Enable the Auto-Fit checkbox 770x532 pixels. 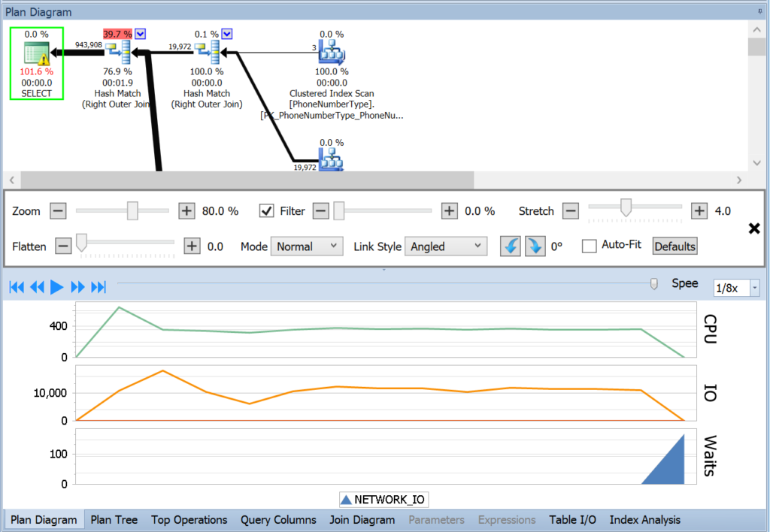coord(590,246)
